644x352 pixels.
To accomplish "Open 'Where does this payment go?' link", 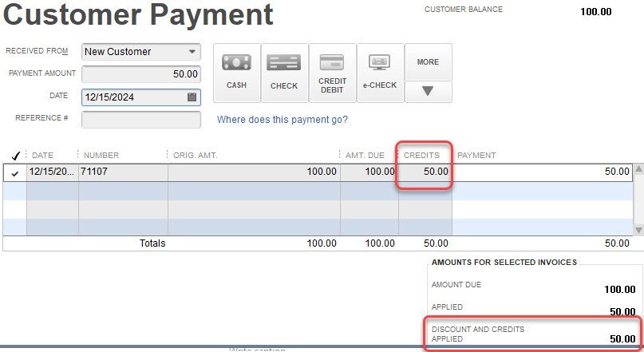I will pyautogui.click(x=282, y=120).
